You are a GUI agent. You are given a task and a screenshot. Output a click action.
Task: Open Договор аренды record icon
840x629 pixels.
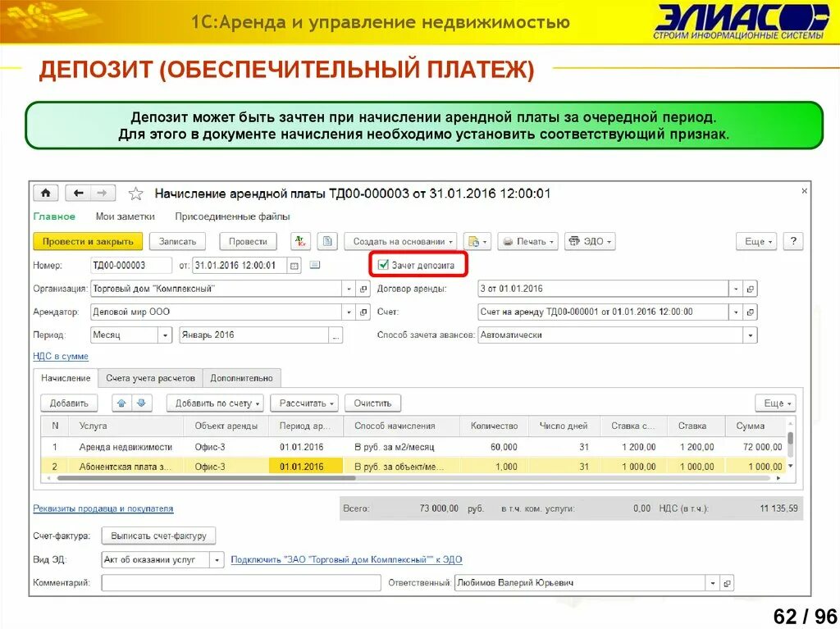(x=751, y=289)
